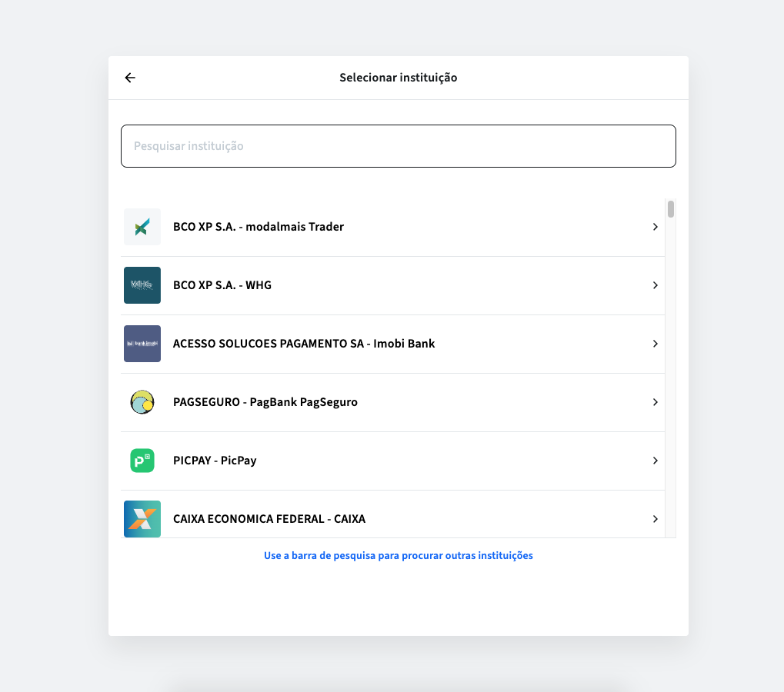
Task: Select PAGSEGURO - PagBank PagSeguro text
Action: tap(265, 402)
